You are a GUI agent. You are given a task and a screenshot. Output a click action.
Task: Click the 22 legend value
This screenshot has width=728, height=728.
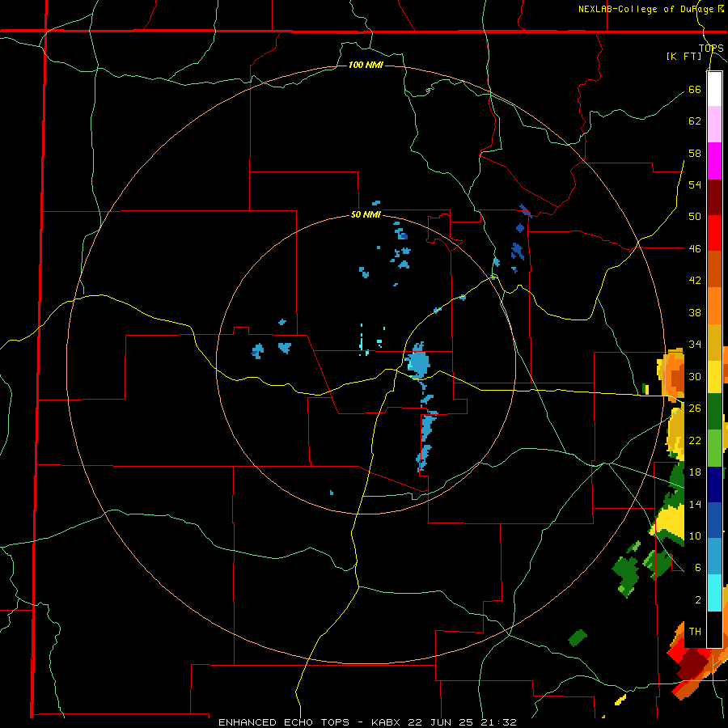click(x=695, y=441)
